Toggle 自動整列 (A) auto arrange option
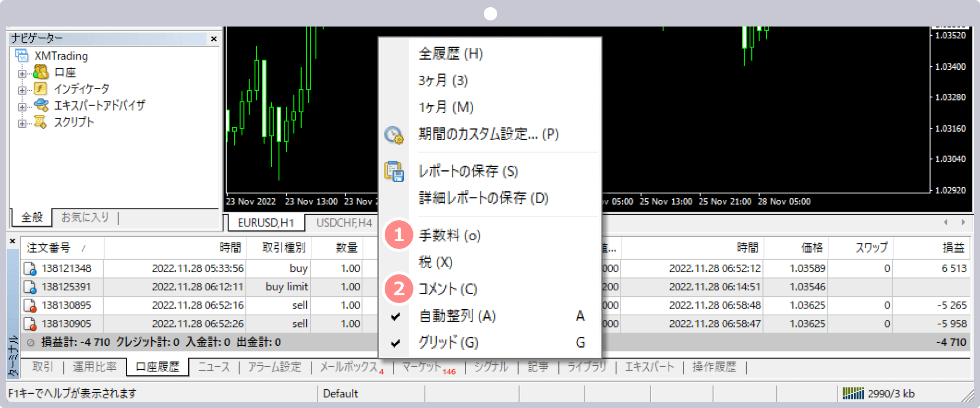Screen dimensions: 980x408 tap(490, 316)
